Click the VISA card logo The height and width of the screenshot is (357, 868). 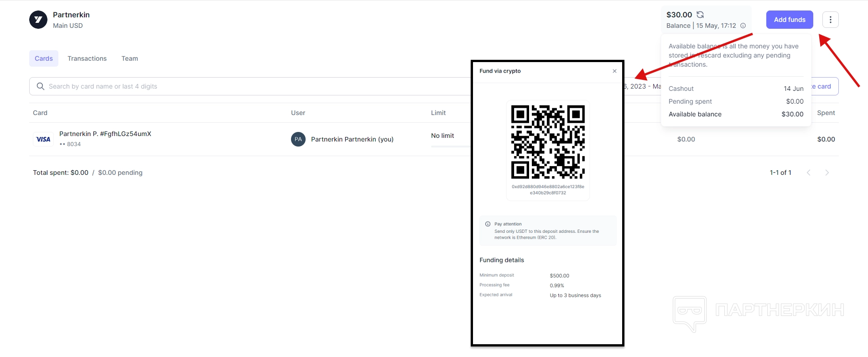coord(43,139)
